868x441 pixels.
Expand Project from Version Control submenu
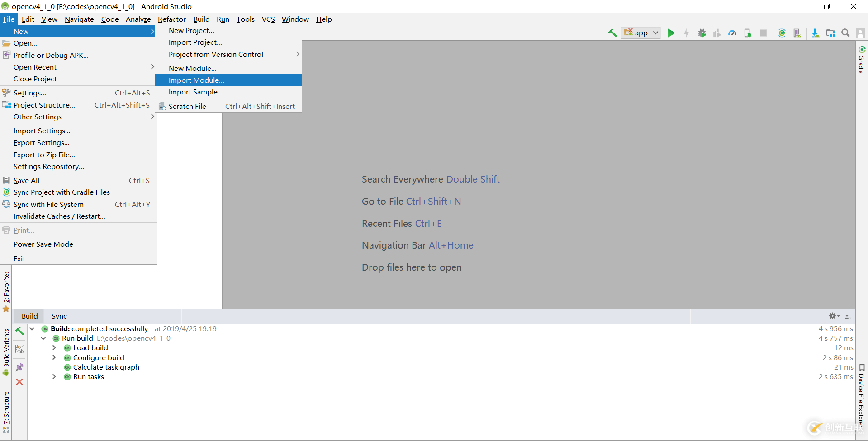click(228, 54)
